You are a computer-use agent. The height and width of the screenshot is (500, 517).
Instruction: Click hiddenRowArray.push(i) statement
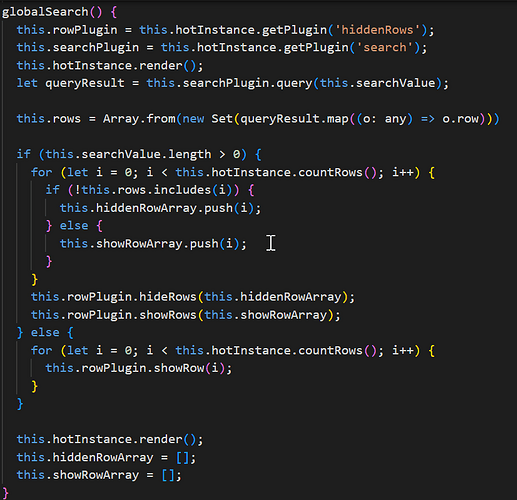pyautogui.click(x=160, y=208)
